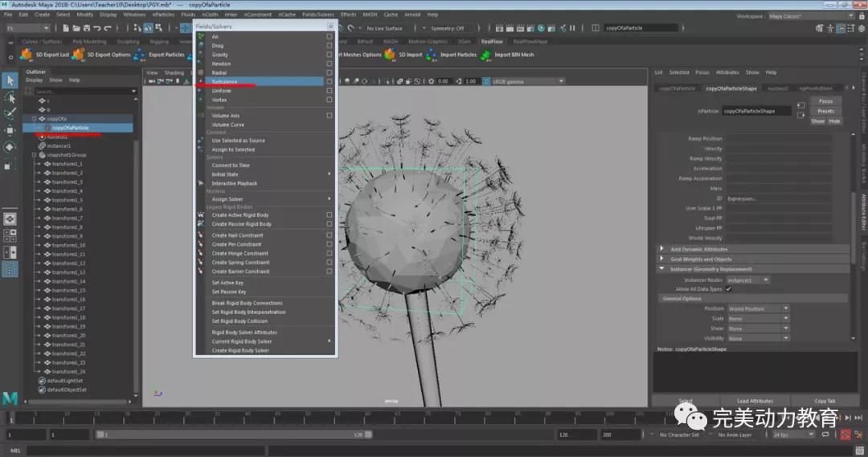Open the Instancer Nodes dropdown

[x=747, y=280]
